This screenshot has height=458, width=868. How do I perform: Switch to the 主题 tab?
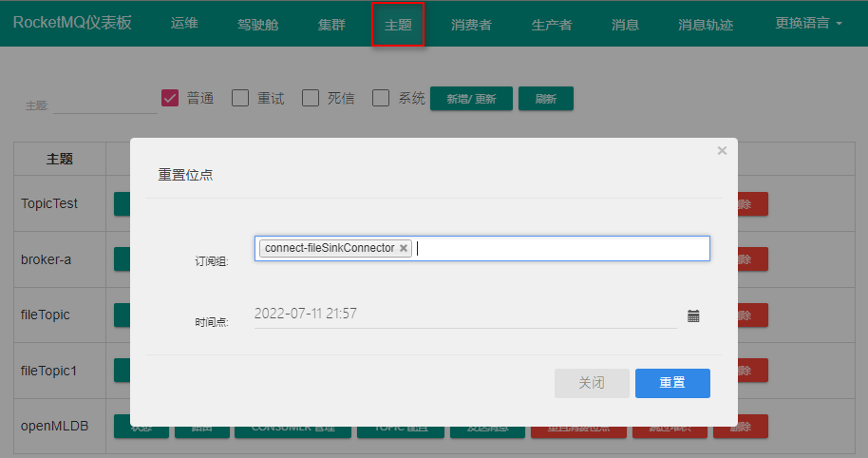point(398,25)
